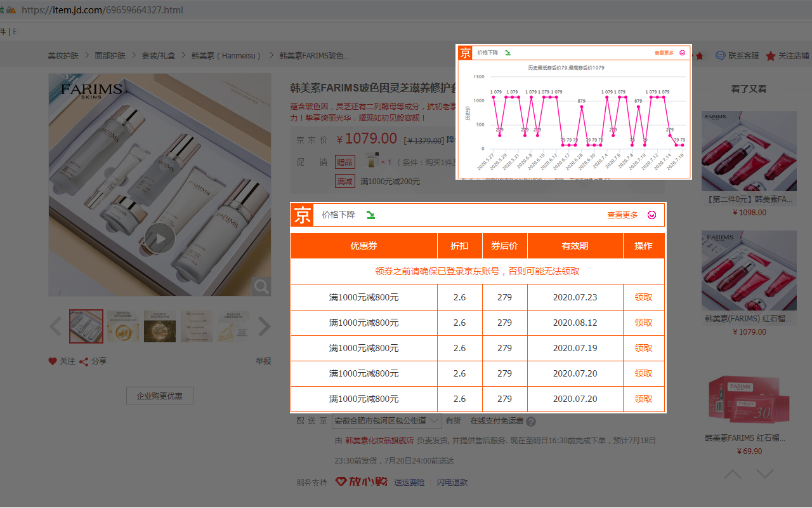Viewport: 812px width, 508px height.
Task: Click the date cell 2020.07.23
Action: (575, 297)
